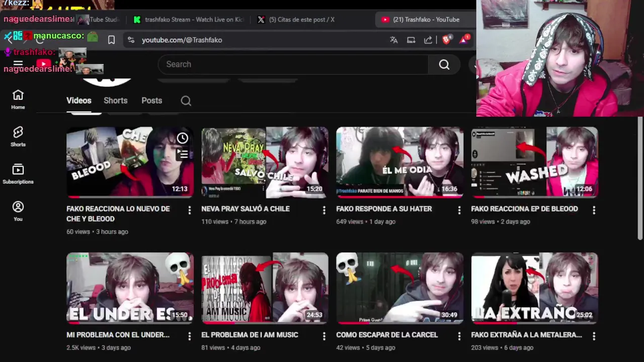644x362 pixels.
Task: Open Shorts from the left sidebar
Action: (18, 137)
